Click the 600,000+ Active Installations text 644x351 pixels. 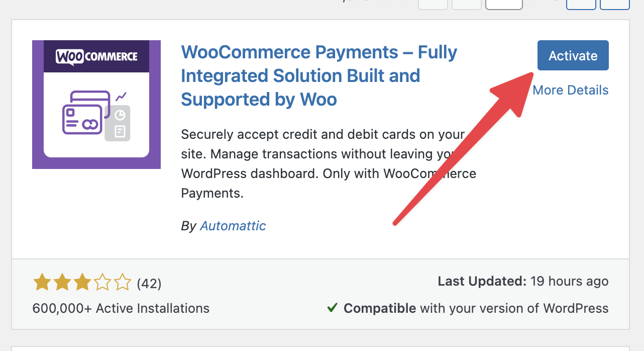click(121, 308)
